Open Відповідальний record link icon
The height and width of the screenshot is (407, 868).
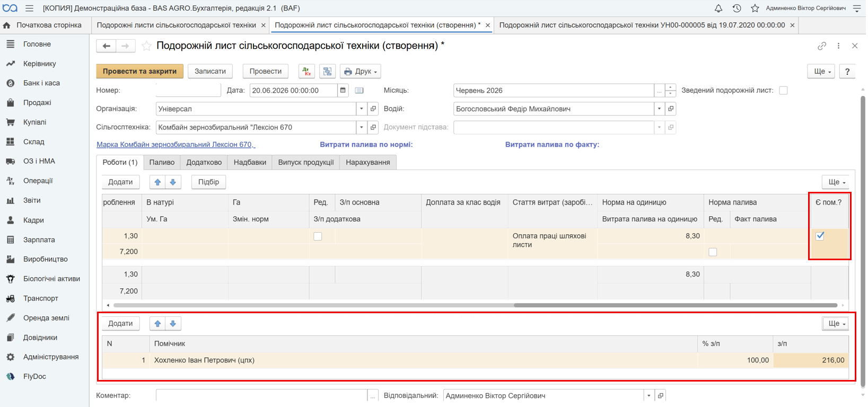pyautogui.click(x=661, y=395)
